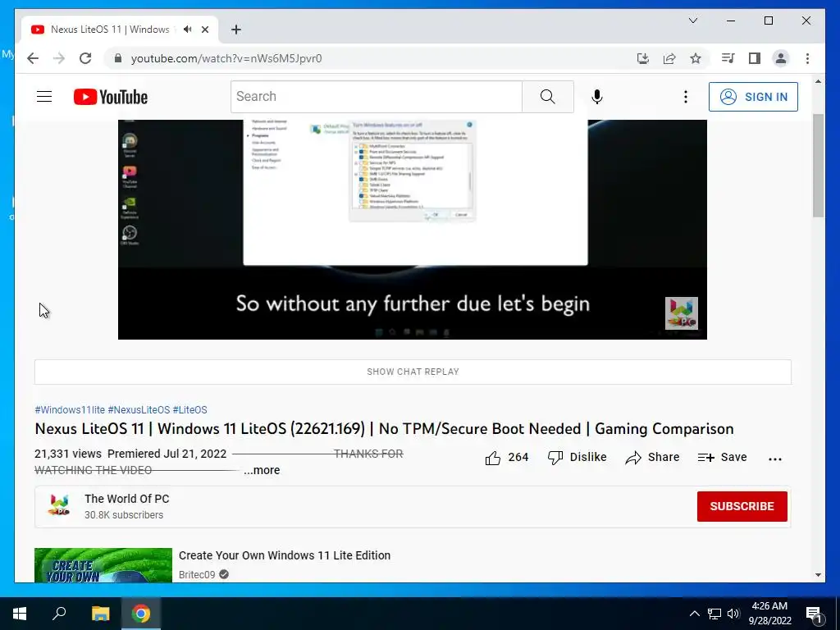Click the page vertical scrollbar thumb

(818, 165)
